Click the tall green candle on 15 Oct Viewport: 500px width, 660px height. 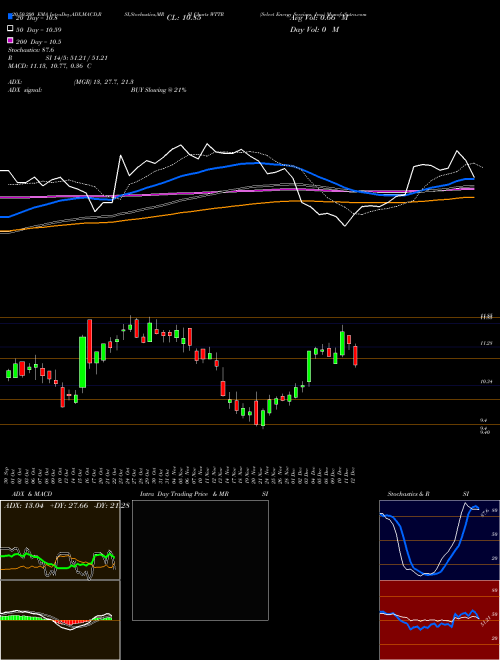(x=83, y=362)
